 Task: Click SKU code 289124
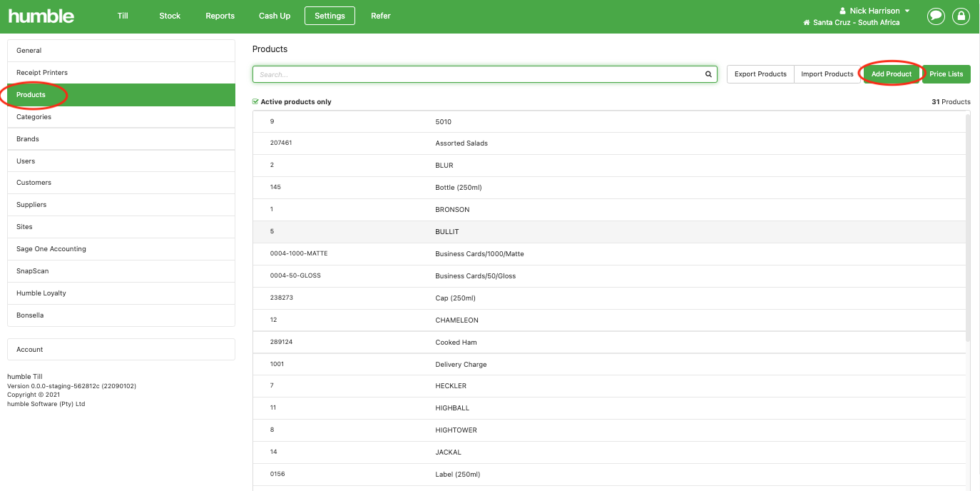click(282, 342)
